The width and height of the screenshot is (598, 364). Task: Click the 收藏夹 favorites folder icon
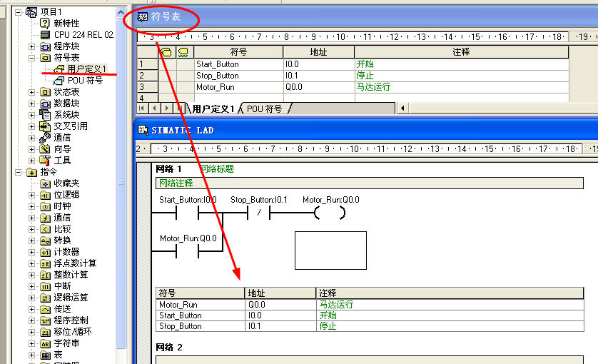tap(46, 183)
